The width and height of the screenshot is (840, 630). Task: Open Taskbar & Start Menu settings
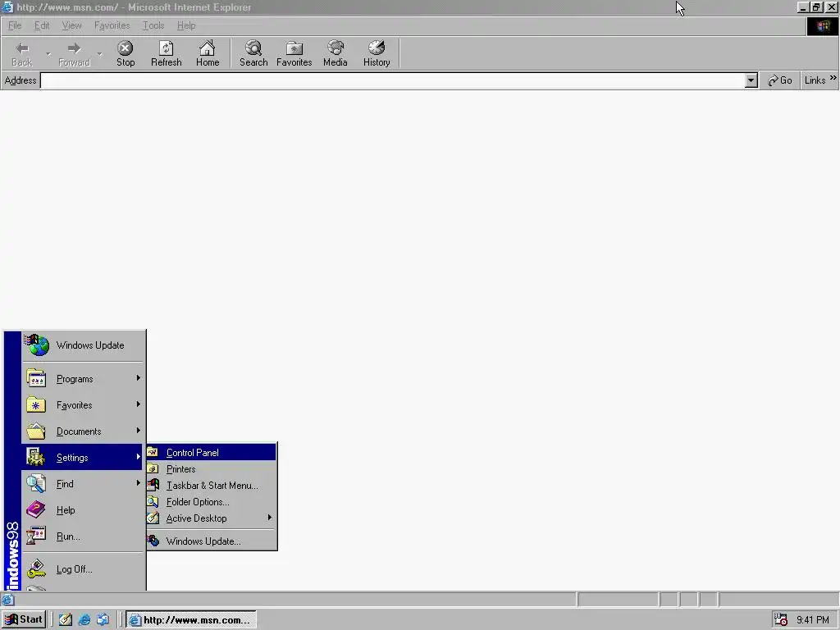coord(212,486)
